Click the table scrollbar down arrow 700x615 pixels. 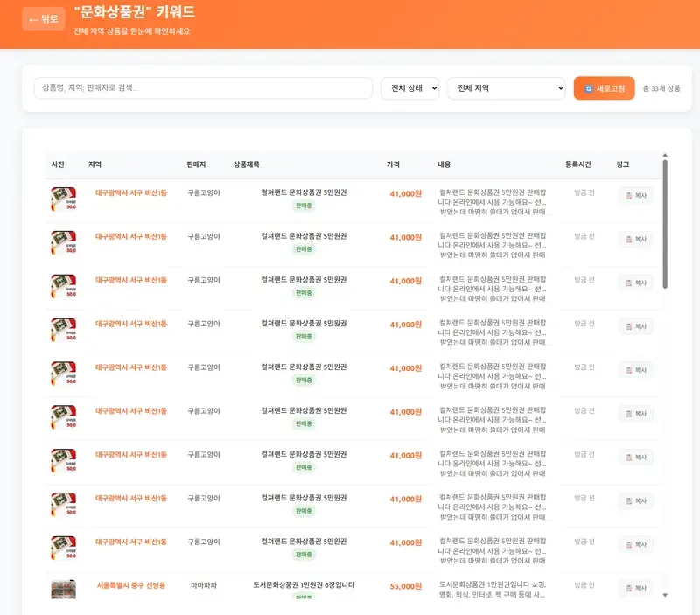click(665, 595)
